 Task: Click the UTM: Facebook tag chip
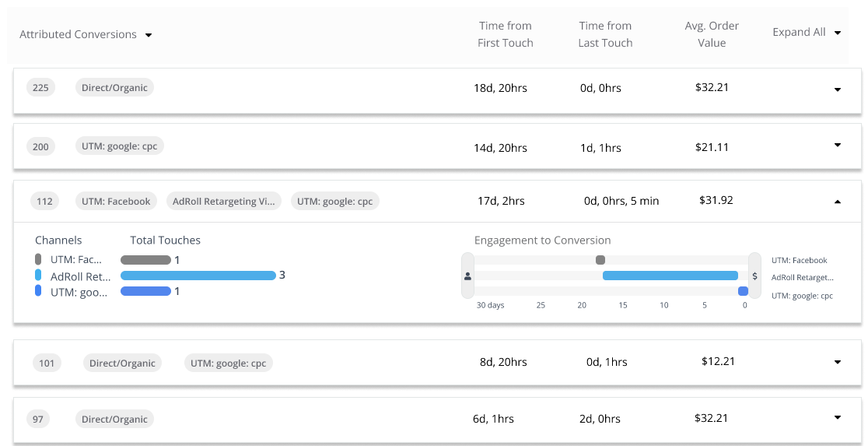click(x=116, y=202)
